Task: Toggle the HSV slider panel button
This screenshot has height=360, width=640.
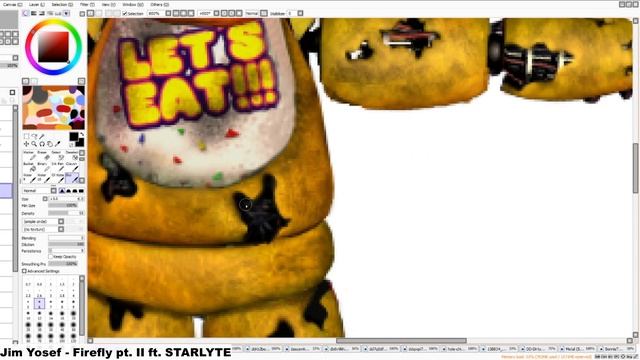Action: [42, 13]
